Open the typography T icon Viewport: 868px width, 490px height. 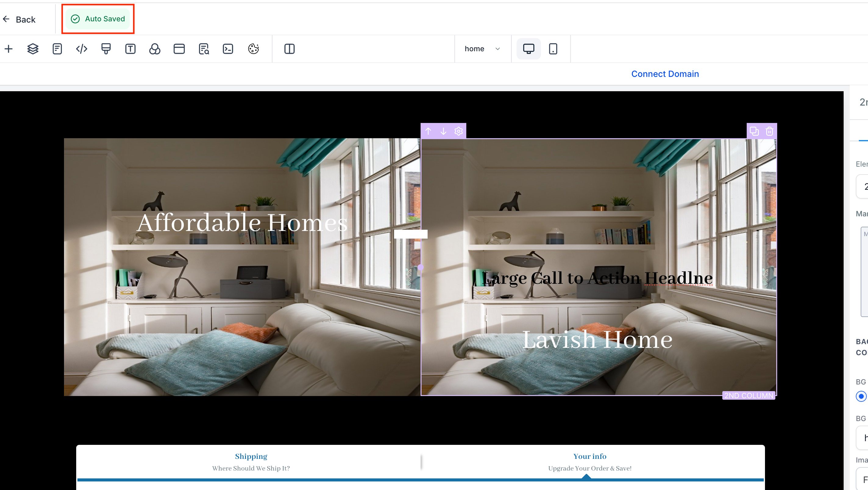[130, 49]
